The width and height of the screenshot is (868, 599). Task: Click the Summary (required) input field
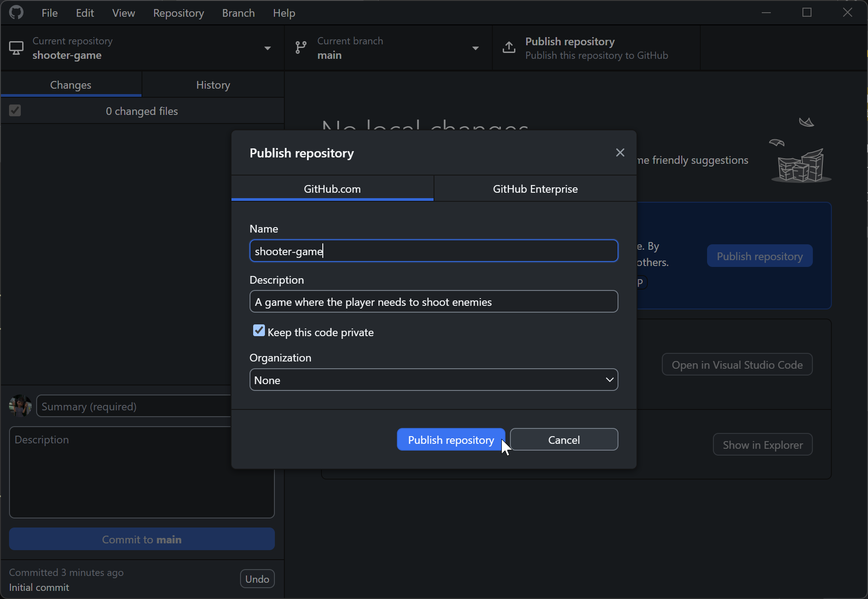click(134, 406)
